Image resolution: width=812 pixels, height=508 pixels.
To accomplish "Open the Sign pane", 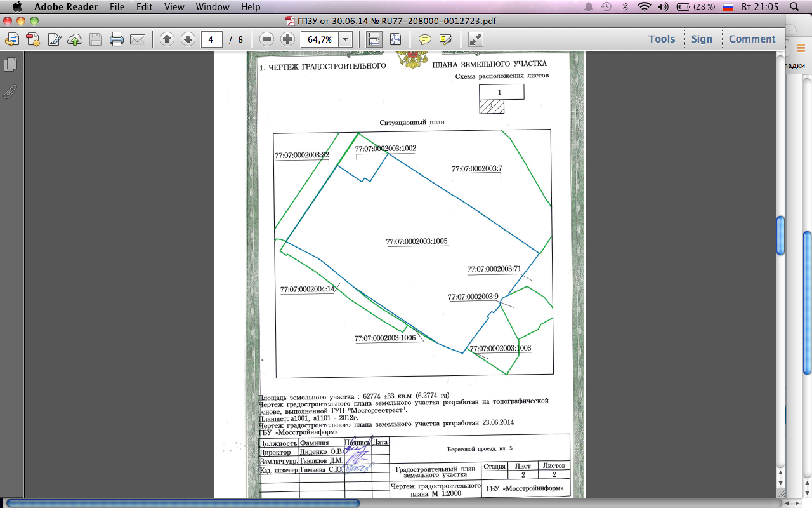I will point(702,39).
